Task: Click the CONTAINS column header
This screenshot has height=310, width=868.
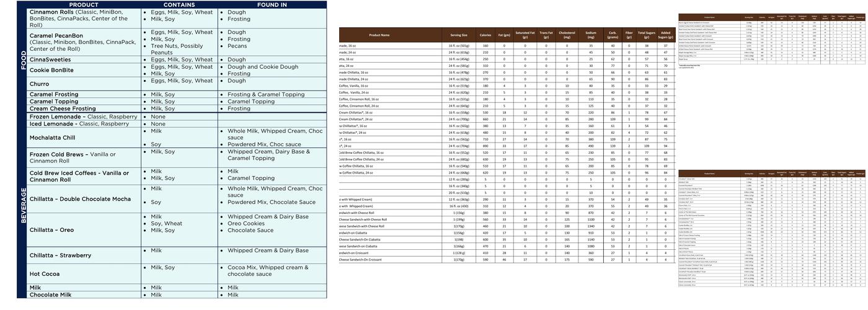Action: [179, 4]
